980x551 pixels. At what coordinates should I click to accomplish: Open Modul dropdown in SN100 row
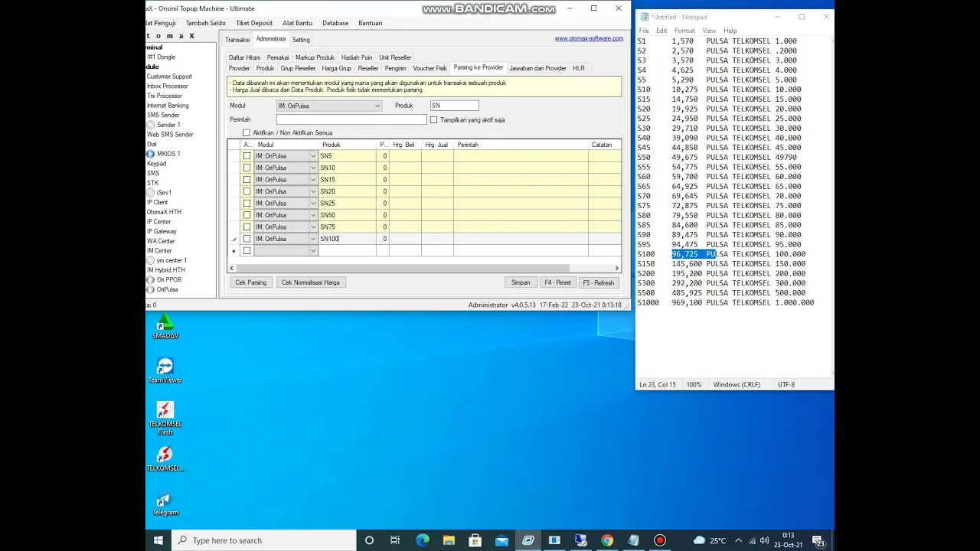pyautogui.click(x=313, y=239)
